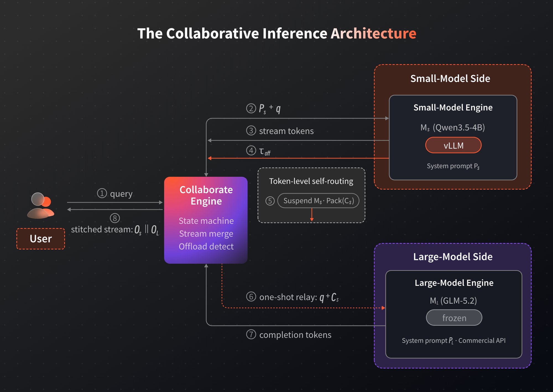553x392 pixels.
Task: Click the Large-Model Engine title
Action: click(454, 283)
